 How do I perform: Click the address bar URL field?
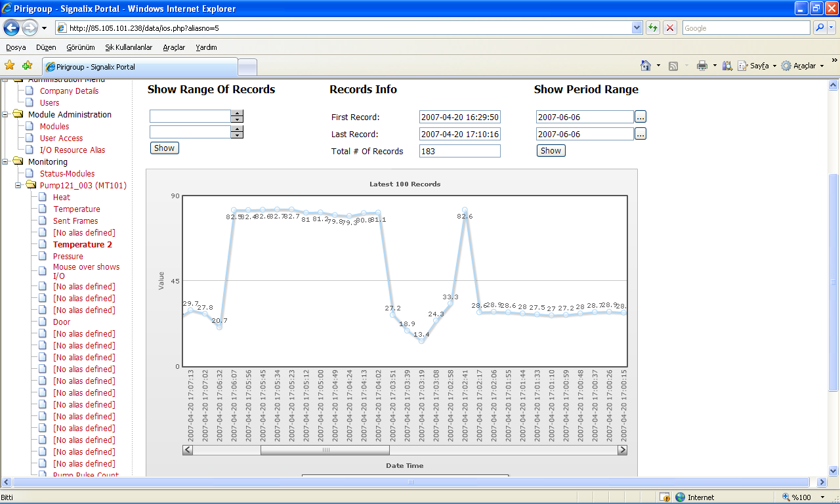coord(343,28)
